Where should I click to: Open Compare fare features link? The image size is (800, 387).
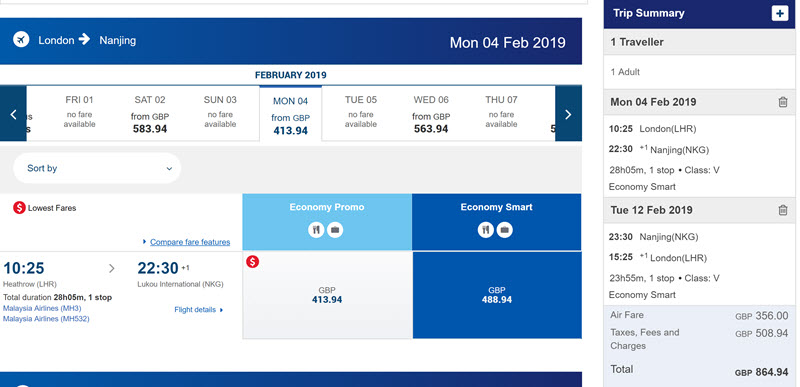(x=190, y=242)
